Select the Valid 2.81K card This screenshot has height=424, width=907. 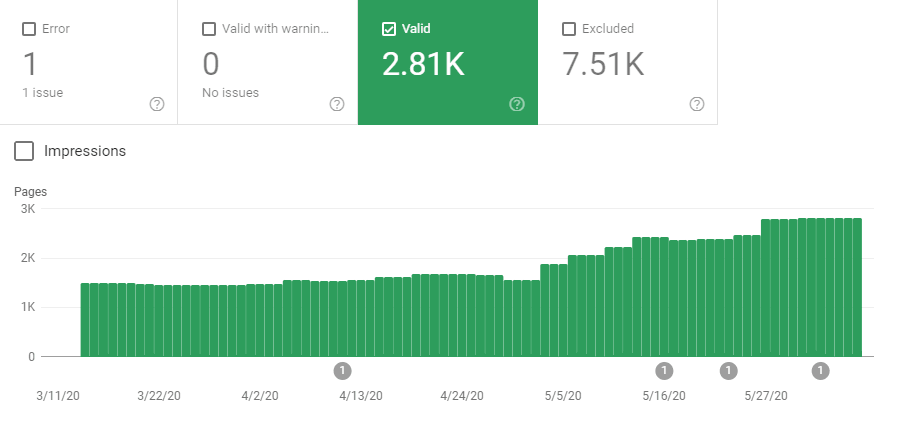448,62
